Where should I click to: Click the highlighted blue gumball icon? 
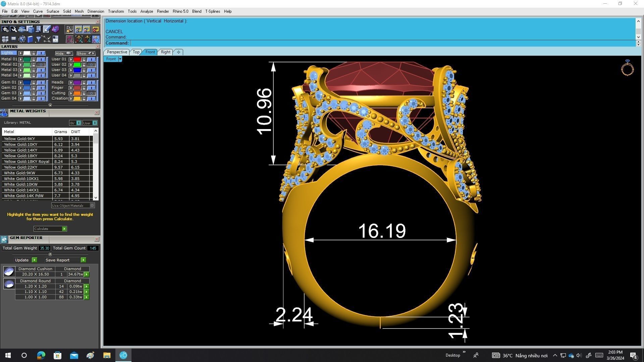pyautogui.click(x=95, y=39)
